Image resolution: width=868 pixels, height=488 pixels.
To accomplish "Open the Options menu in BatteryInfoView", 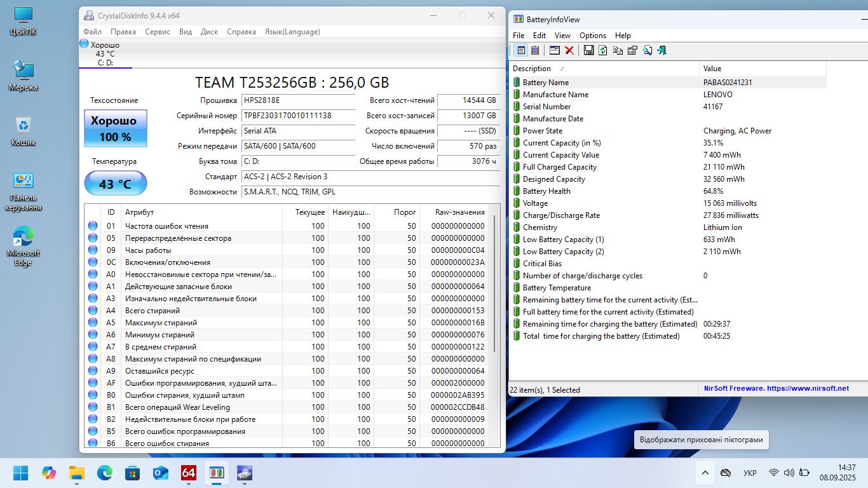I will (593, 36).
